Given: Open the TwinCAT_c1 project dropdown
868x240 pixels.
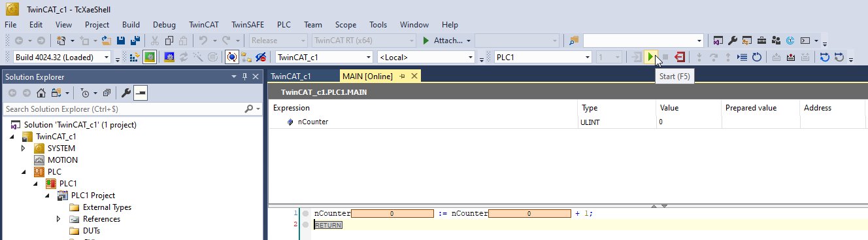Looking at the screenshot, I should click(x=369, y=57).
